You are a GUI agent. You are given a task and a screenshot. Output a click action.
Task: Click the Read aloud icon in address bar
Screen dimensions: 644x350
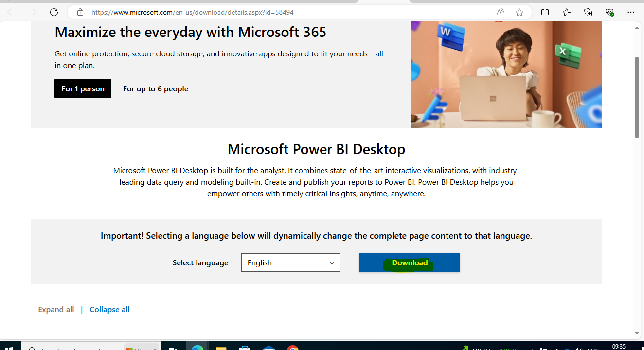[500, 12]
